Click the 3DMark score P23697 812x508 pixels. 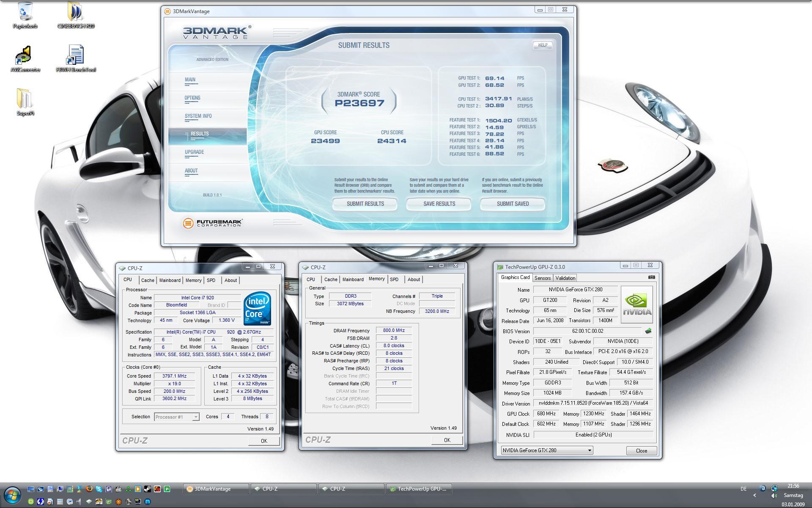359,103
